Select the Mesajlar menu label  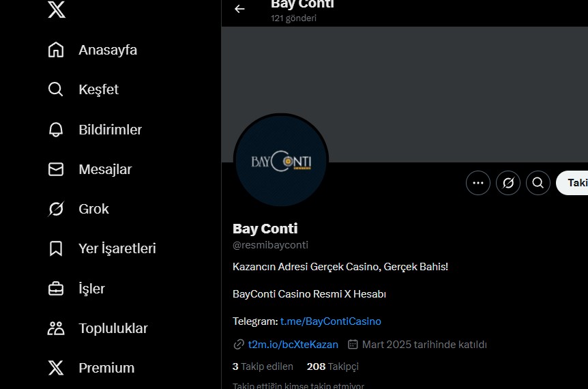[x=105, y=169]
